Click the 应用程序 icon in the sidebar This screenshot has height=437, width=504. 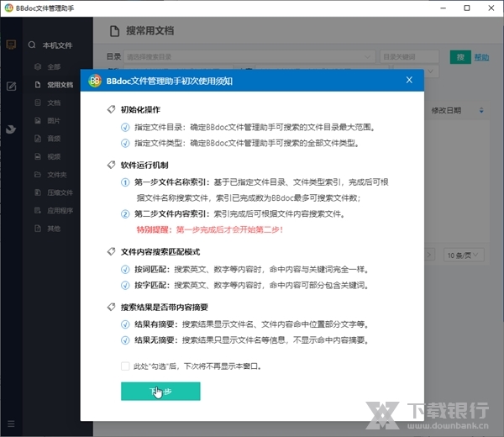[x=38, y=211]
